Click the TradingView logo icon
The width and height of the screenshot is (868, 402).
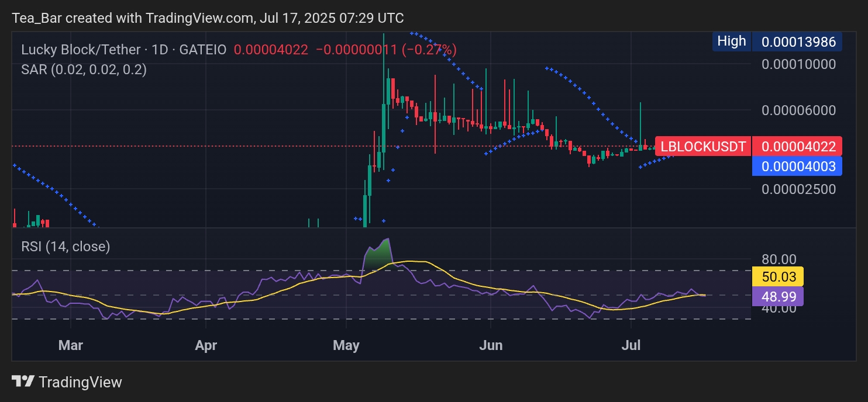(23, 382)
